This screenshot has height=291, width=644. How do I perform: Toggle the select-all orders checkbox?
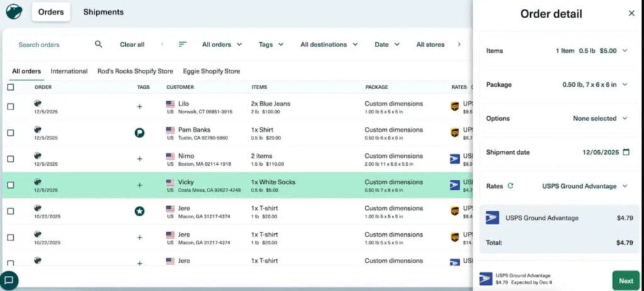click(11, 87)
